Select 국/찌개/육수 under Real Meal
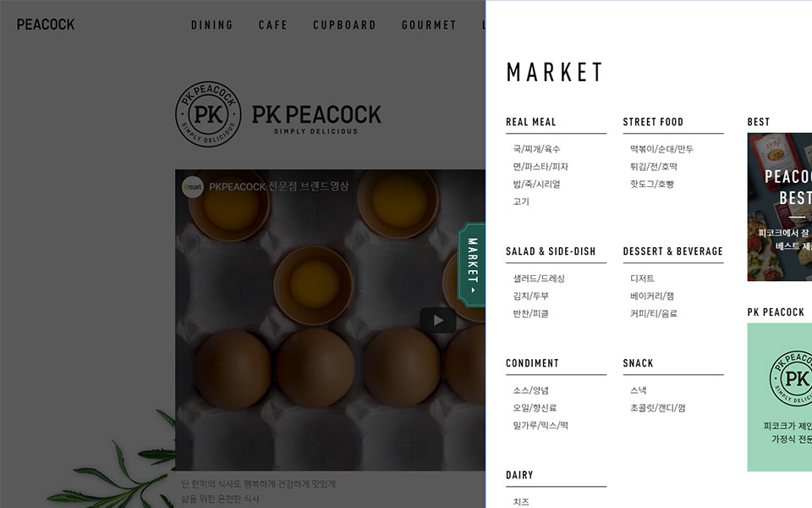The image size is (812, 508). 536,149
